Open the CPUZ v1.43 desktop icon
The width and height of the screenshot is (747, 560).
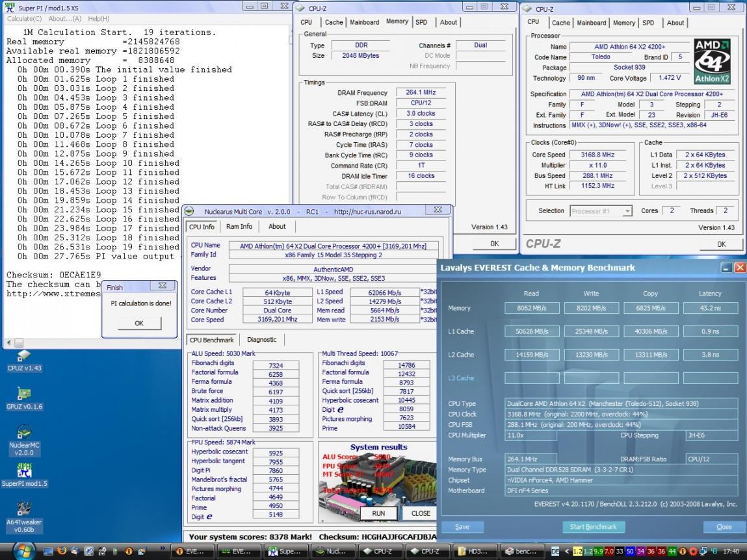pos(24,361)
